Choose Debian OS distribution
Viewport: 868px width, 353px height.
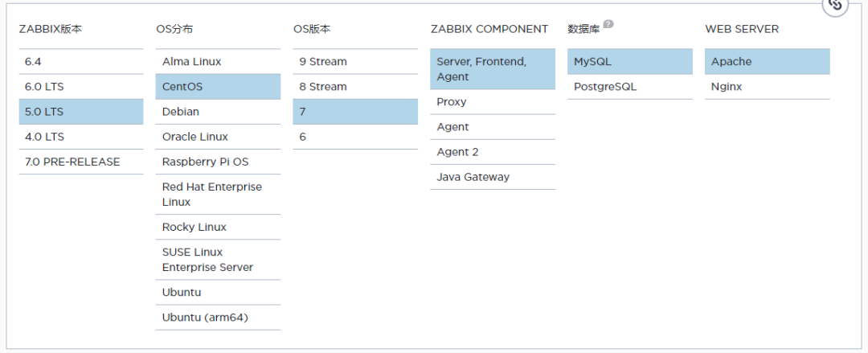(x=217, y=112)
